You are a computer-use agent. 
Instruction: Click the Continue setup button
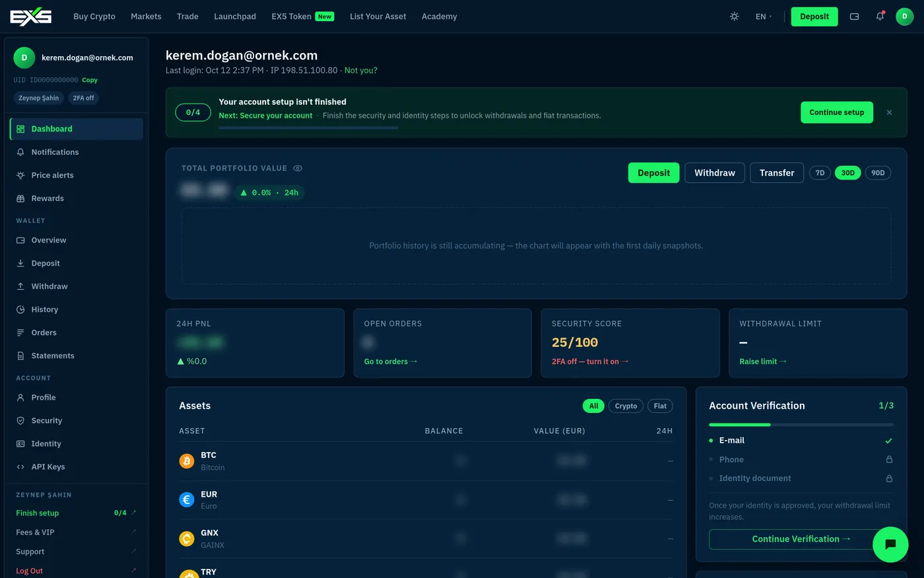coord(837,112)
